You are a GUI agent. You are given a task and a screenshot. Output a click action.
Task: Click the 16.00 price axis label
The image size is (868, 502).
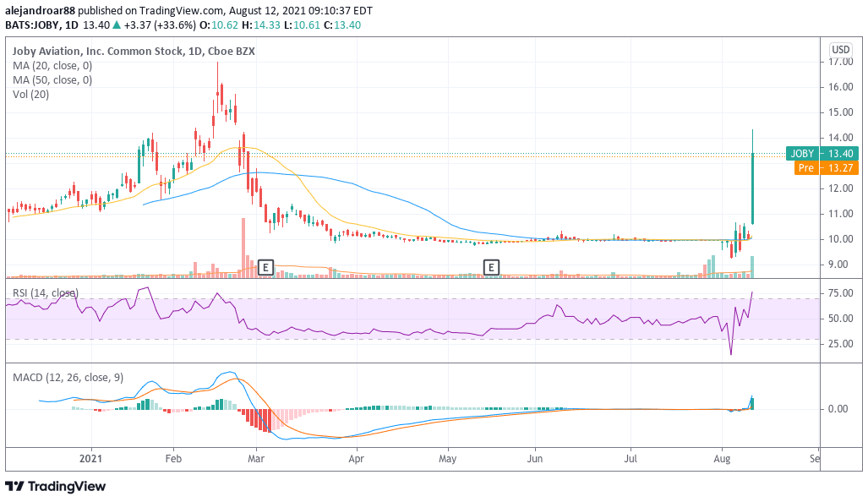point(840,87)
